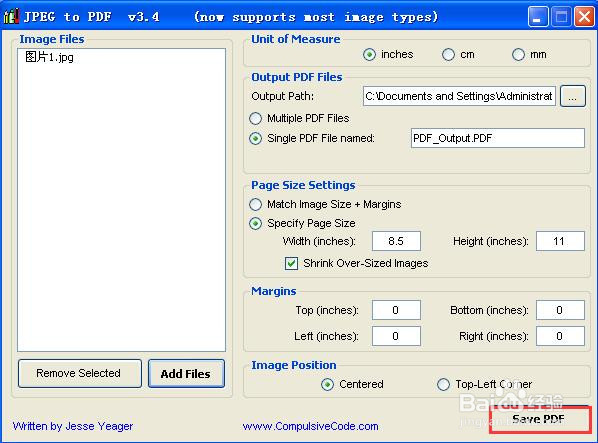The width and height of the screenshot is (598, 443).
Task: Open www.CompulsiveCode.com link
Action: click(x=310, y=426)
